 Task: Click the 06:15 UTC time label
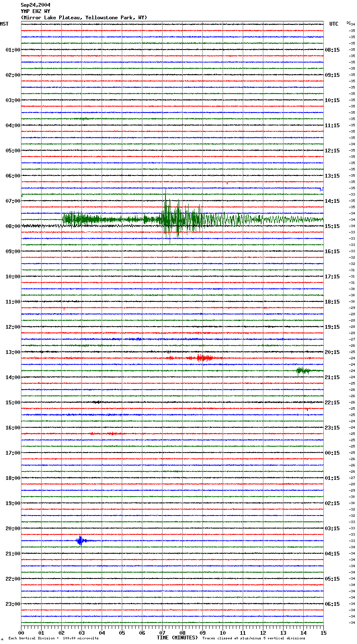[332, 604]
